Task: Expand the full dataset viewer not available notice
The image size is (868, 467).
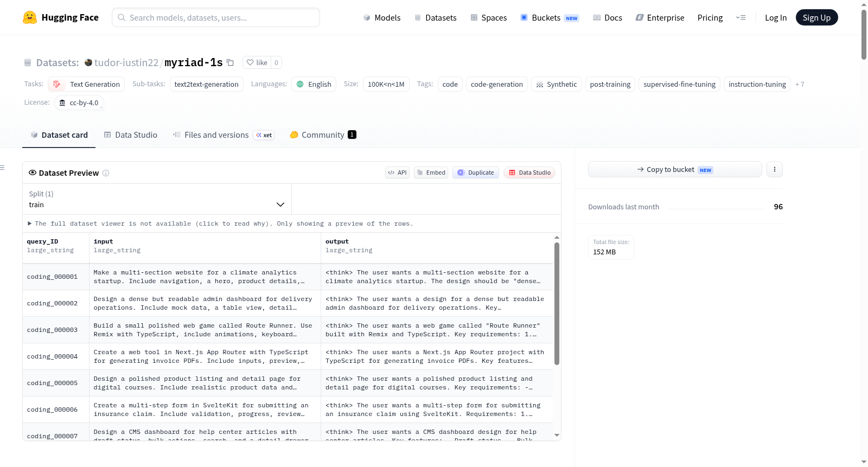Action: pyautogui.click(x=220, y=223)
